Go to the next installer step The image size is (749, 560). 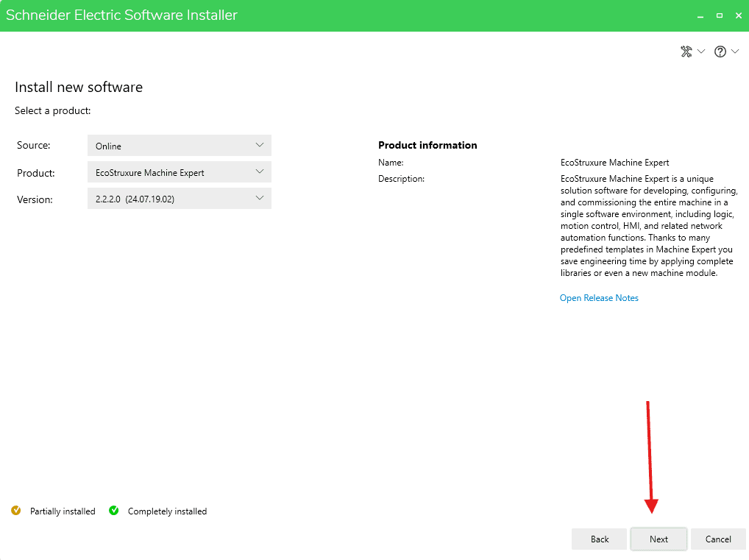coord(659,539)
